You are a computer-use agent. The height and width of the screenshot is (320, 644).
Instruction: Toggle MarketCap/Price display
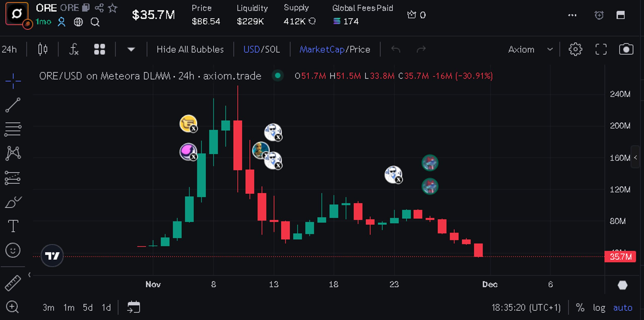click(335, 49)
